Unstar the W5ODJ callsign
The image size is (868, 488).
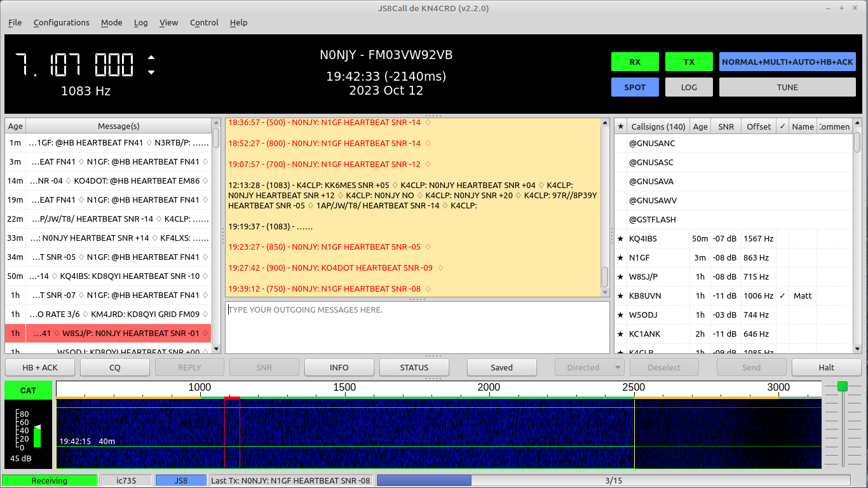621,315
